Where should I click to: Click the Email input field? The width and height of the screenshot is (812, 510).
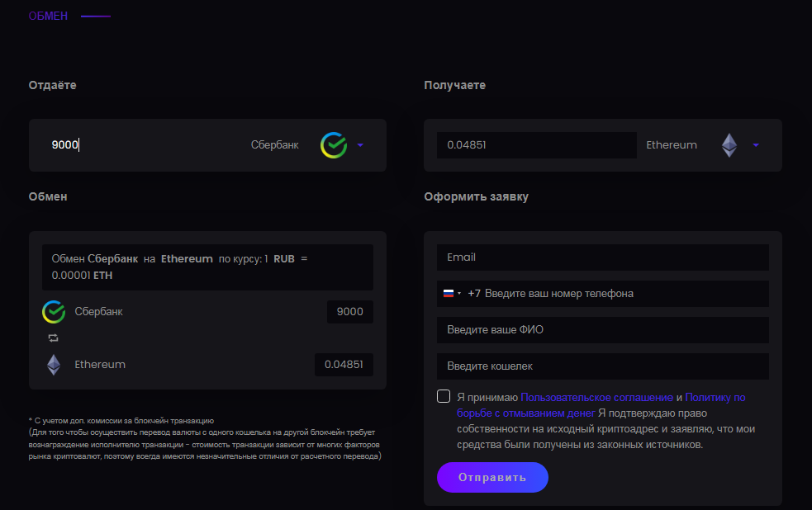602,257
